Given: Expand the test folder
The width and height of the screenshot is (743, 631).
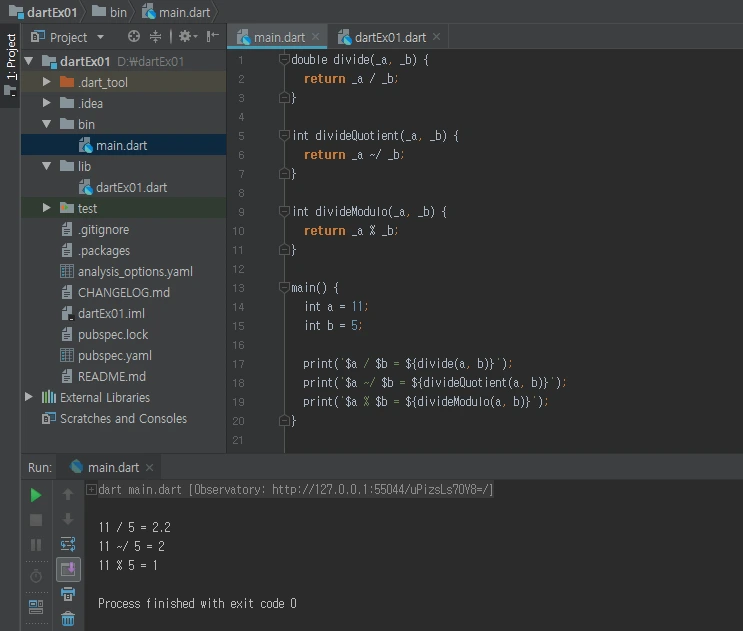Looking at the screenshot, I should coord(46,207).
